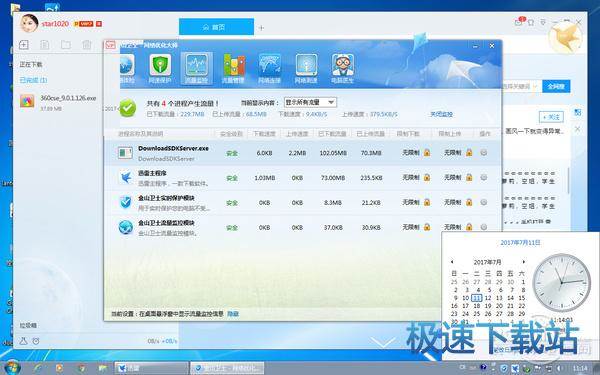Open the 正在下载 list in the sidebar

[x=31, y=64]
